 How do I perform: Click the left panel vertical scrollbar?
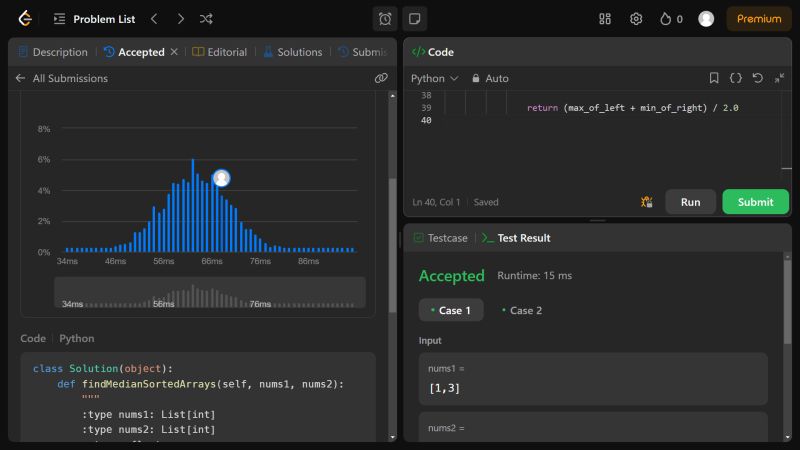pyautogui.click(x=392, y=245)
